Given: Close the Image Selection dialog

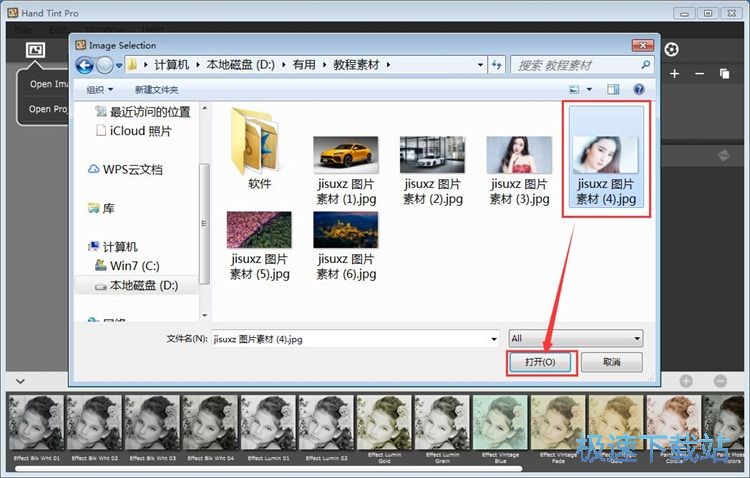Looking at the screenshot, I should (642, 45).
